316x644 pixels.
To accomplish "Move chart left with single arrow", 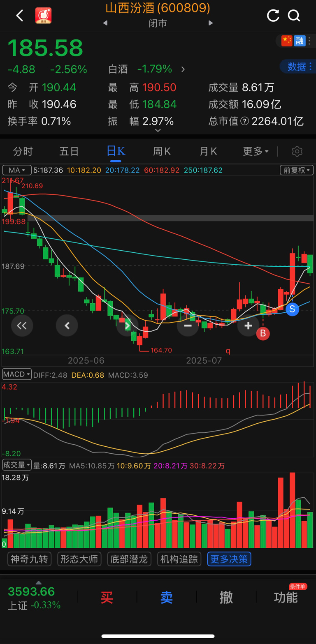I will [x=67, y=326].
